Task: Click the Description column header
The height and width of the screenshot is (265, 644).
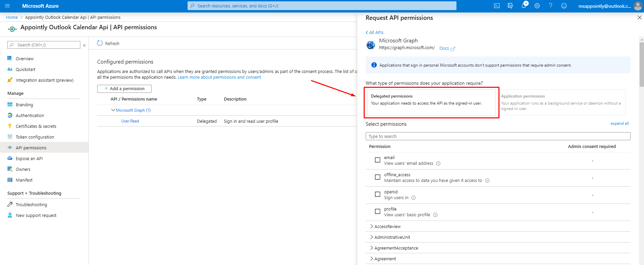Action: coord(235,99)
